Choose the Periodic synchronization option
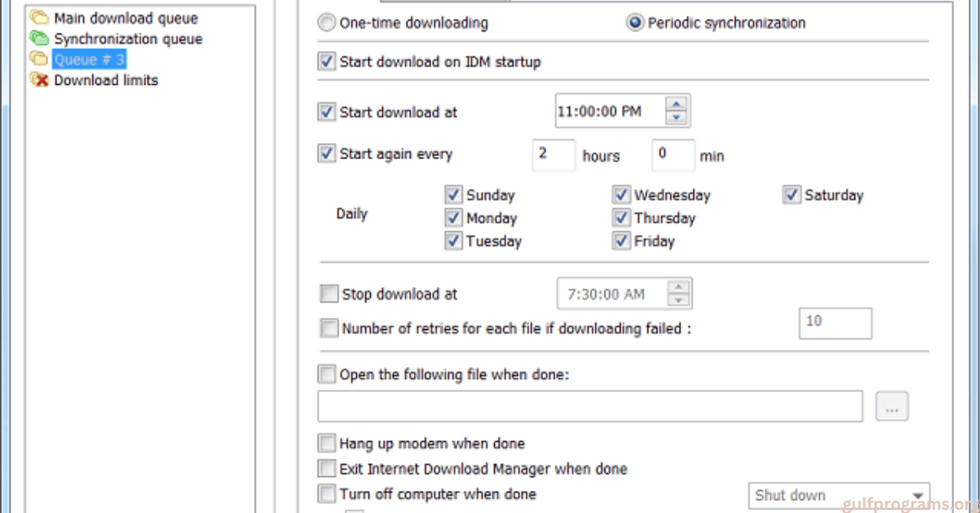This screenshot has height=513, width=980. click(635, 23)
